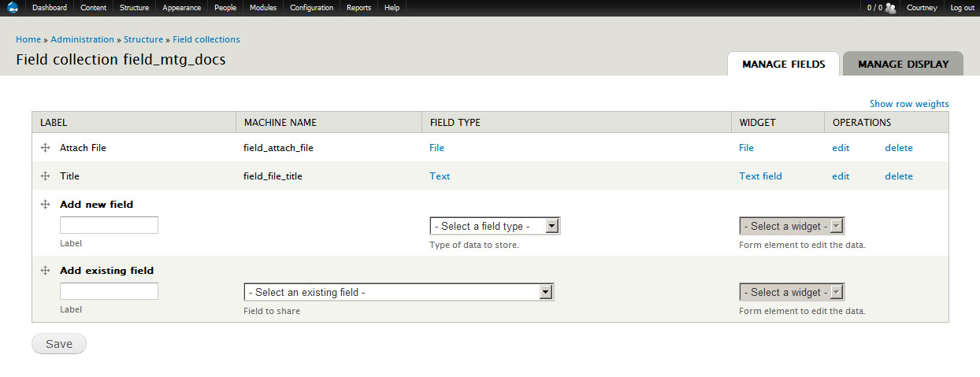Click the Field Type column header

click(x=455, y=123)
